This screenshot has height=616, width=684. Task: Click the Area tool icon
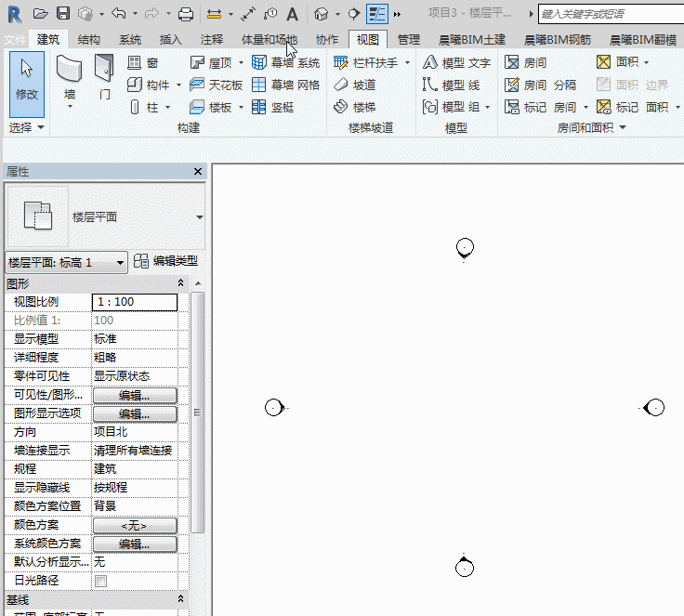point(603,62)
